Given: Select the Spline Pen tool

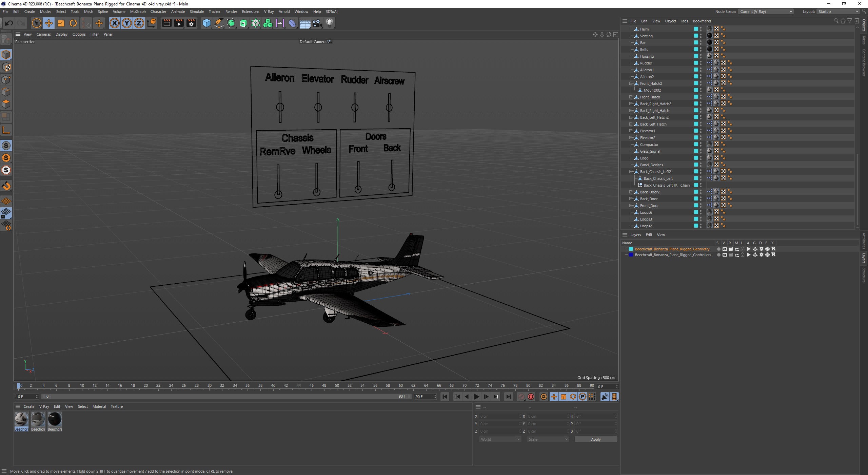Looking at the screenshot, I should coord(219,23).
